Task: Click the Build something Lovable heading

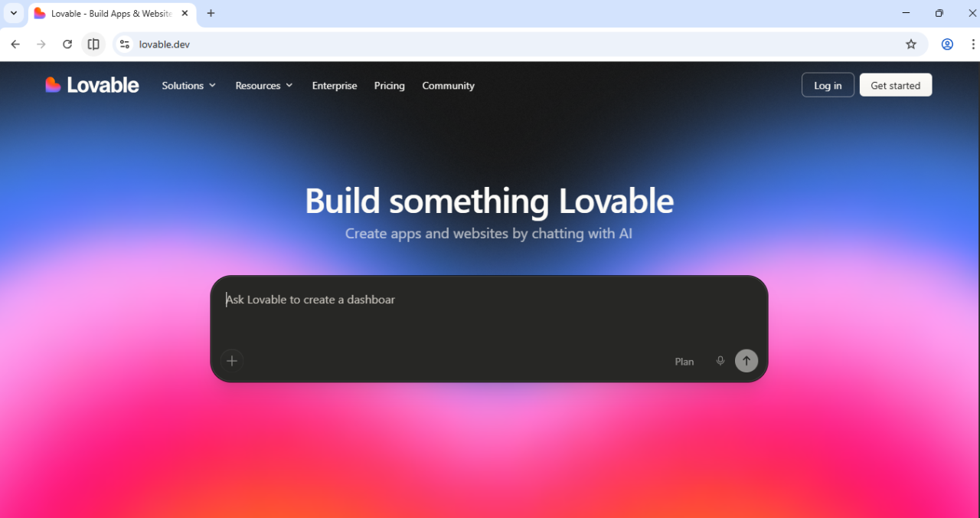Action: coord(489,201)
